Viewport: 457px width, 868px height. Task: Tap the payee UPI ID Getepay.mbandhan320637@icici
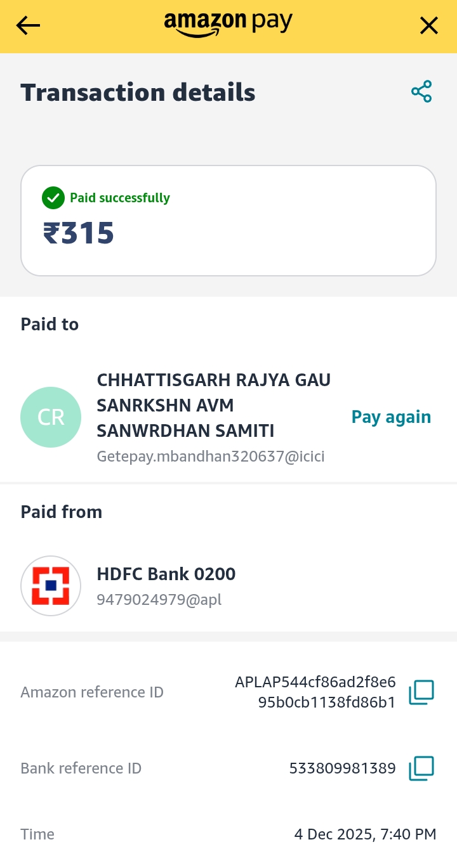(x=211, y=457)
